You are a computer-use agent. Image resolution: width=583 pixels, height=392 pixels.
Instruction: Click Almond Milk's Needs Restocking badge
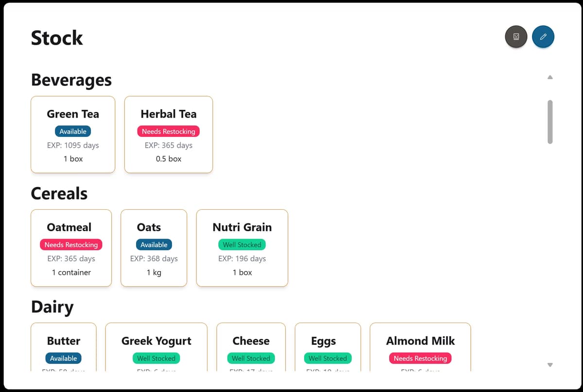[420, 358]
